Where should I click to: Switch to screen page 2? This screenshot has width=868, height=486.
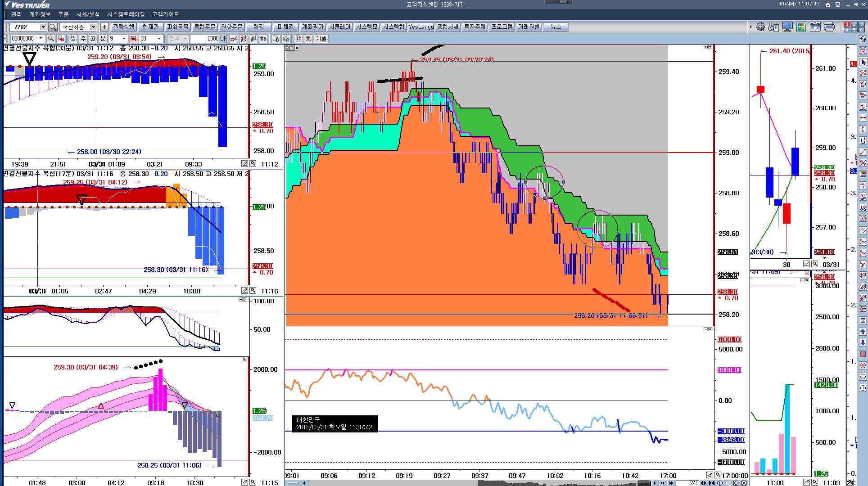pyautogui.click(x=854, y=24)
